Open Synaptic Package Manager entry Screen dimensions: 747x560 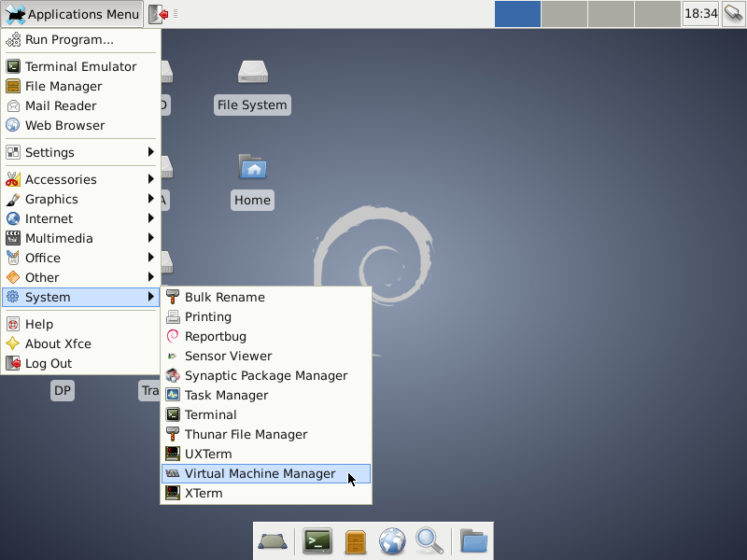(265, 375)
